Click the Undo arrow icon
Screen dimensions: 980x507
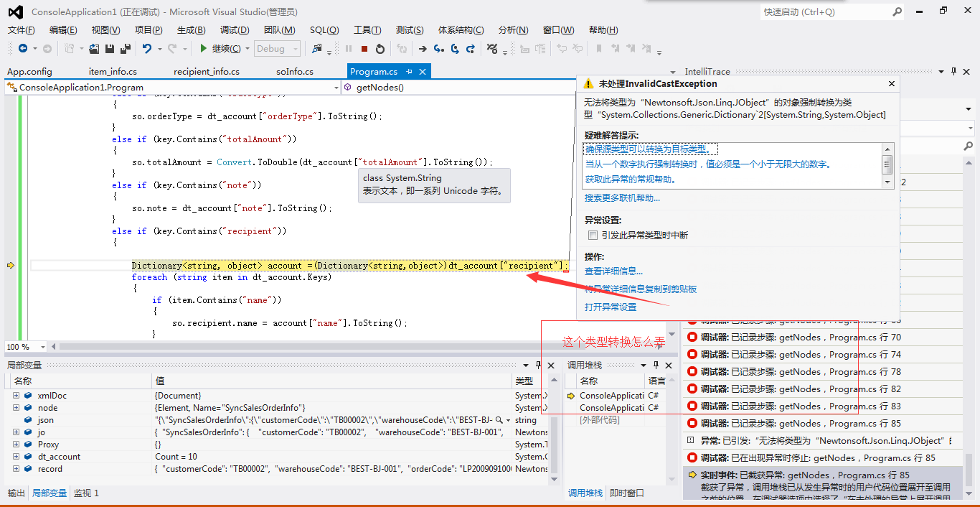pyautogui.click(x=146, y=49)
